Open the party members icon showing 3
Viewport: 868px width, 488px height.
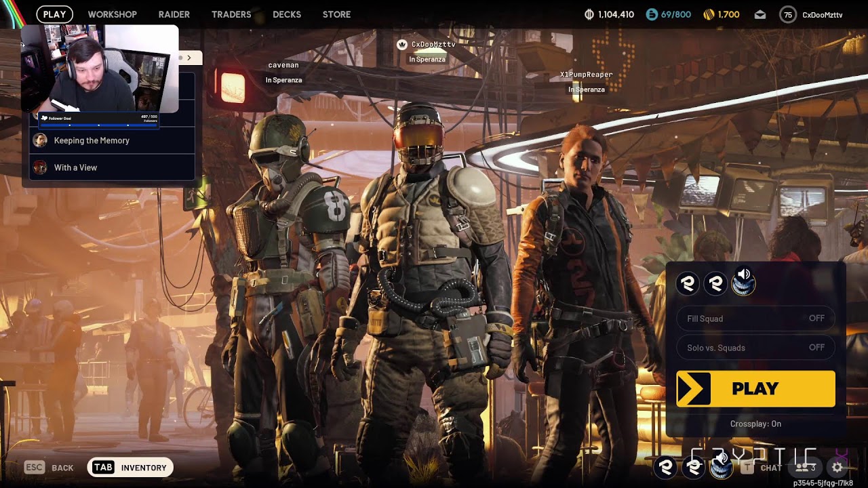tap(805, 467)
